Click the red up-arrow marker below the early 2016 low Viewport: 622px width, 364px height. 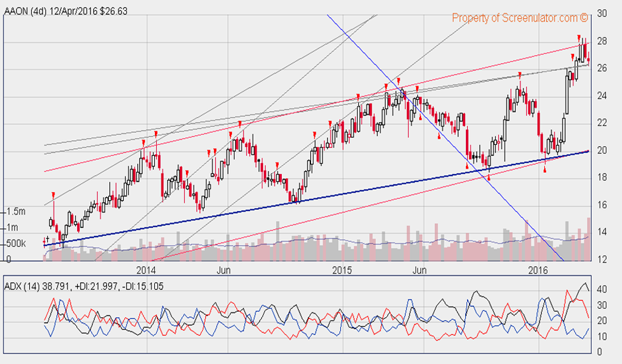tap(545, 169)
